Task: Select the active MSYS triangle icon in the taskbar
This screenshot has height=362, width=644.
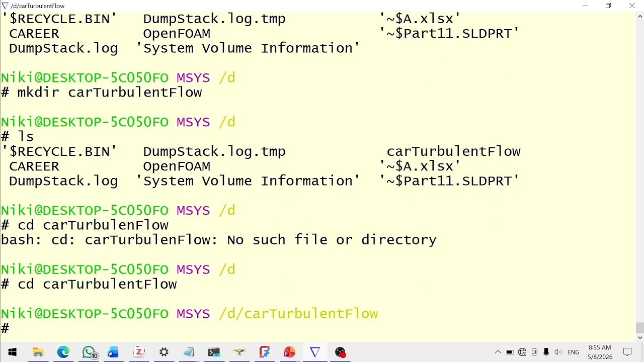Action: pyautogui.click(x=315, y=352)
